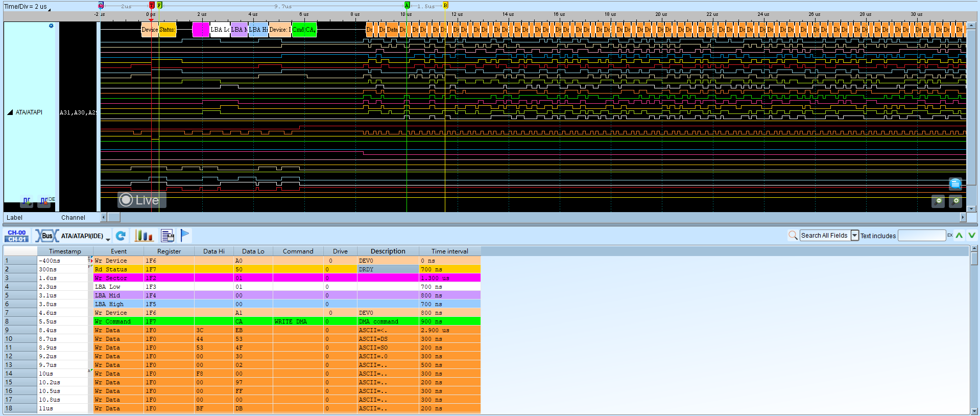Screen dimensions: 980x416
Task: Toggle the EX search option
Action: point(950,236)
